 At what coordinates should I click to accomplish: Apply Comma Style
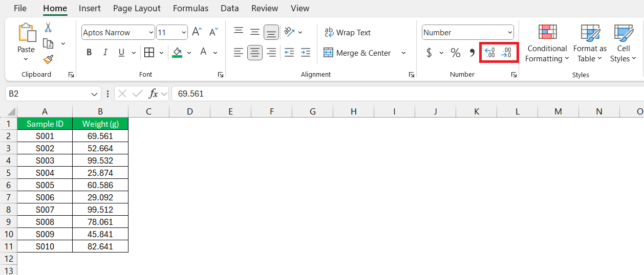click(x=472, y=53)
